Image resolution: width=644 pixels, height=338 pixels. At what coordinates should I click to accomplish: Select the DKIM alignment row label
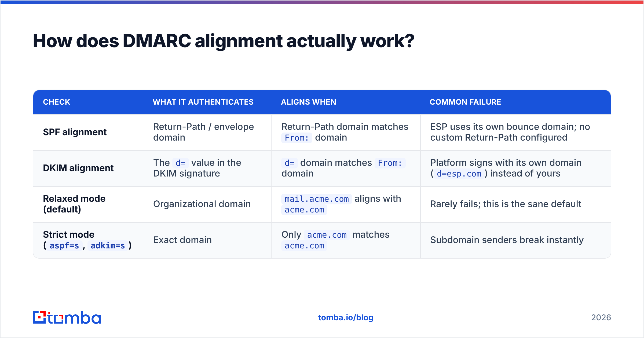(x=78, y=168)
